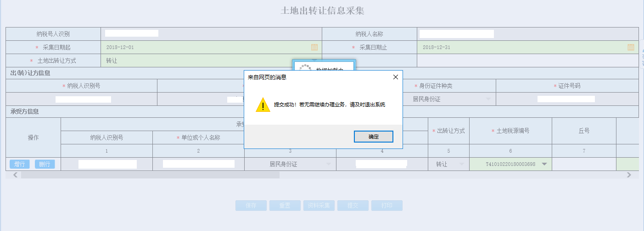The image size is (644, 231).
Task: Close the 来自网页的消息 dialog with X
Action: pos(395,77)
